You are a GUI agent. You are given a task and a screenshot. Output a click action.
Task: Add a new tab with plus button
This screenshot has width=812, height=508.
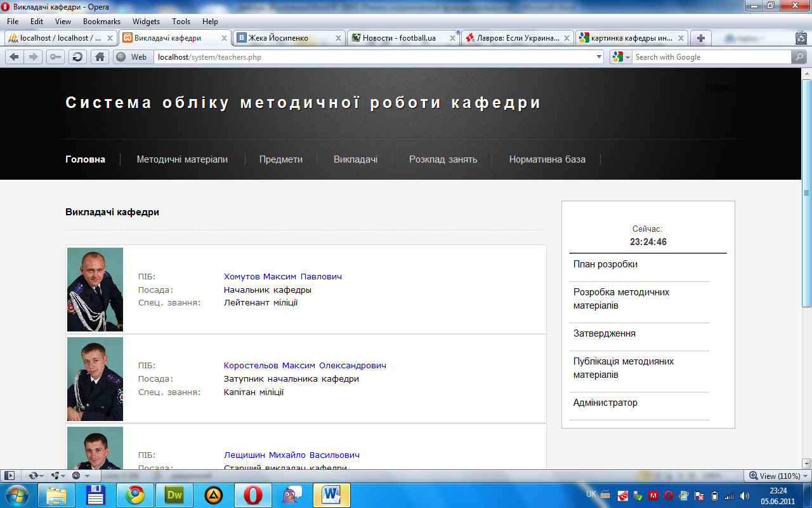click(x=700, y=38)
